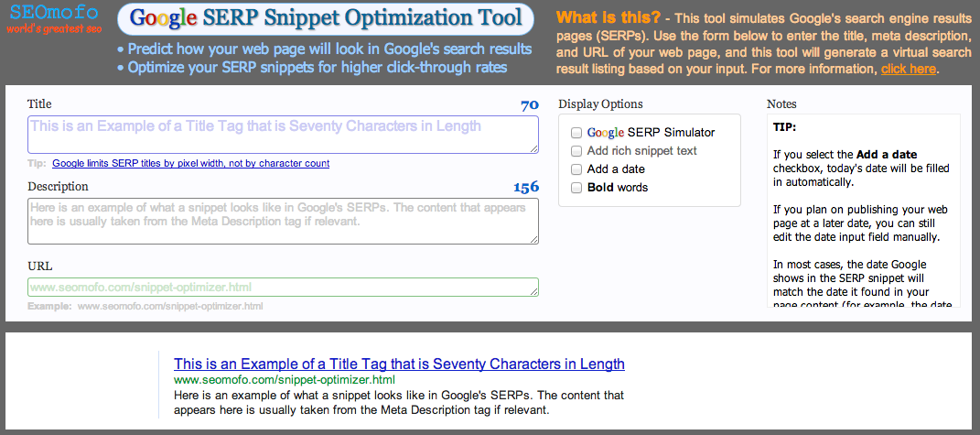Grab the Title textarea resize handle
Viewport: 980px width, 435px height.
click(x=533, y=148)
